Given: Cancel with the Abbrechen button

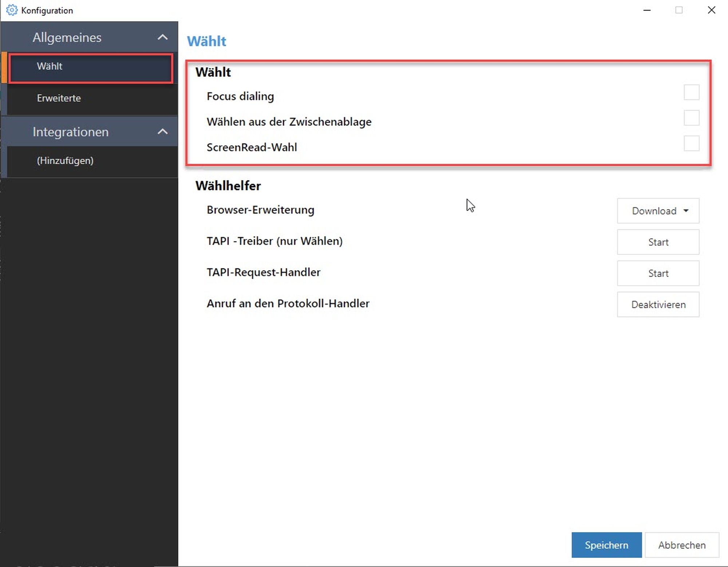Looking at the screenshot, I should [682, 545].
